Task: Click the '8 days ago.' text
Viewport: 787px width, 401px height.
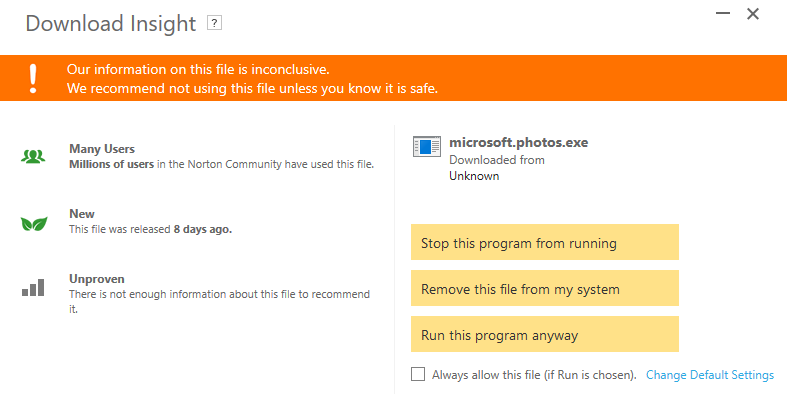Action: point(203,229)
